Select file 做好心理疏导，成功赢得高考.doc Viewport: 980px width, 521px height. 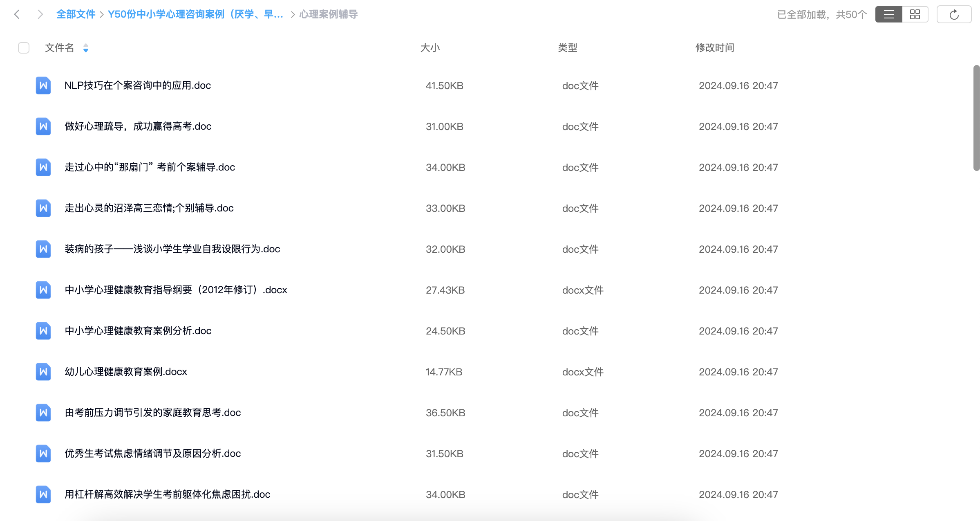[138, 126]
